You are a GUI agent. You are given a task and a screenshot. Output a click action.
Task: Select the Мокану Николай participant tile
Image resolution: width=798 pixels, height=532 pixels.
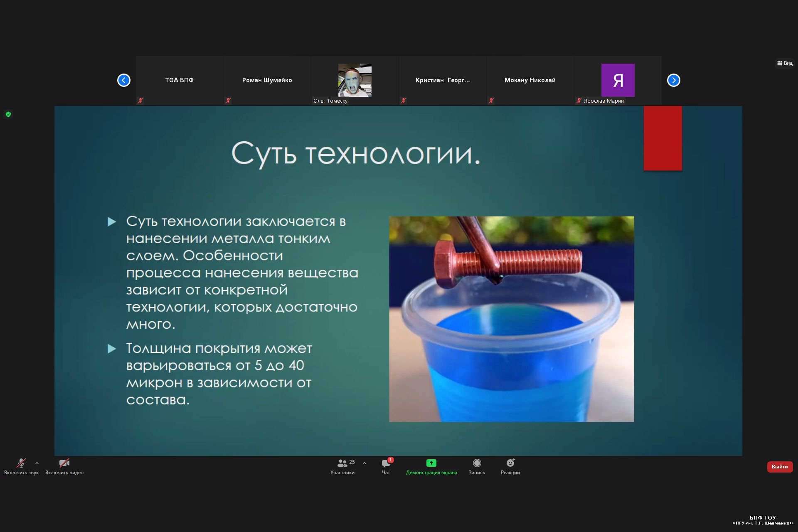pos(530,80)
